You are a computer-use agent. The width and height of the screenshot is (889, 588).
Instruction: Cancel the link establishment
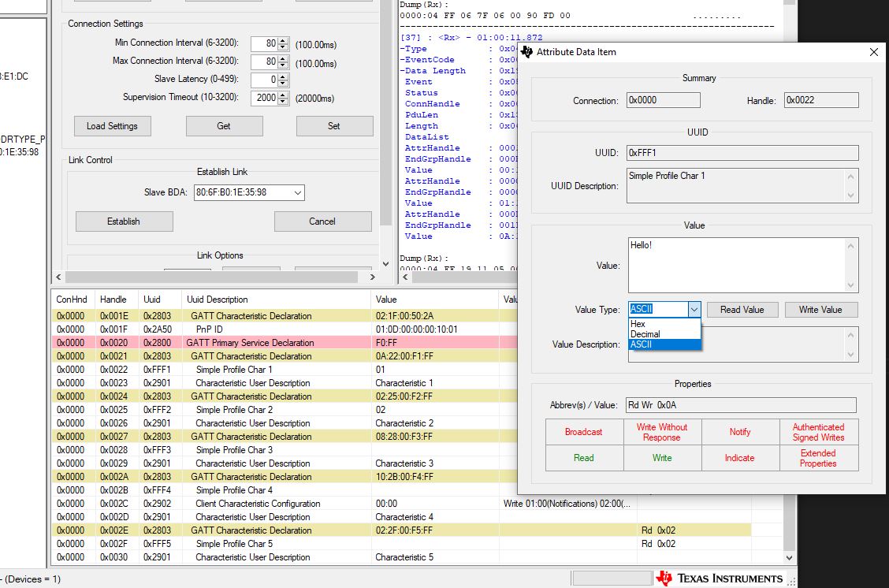click(x=322, y=221)
